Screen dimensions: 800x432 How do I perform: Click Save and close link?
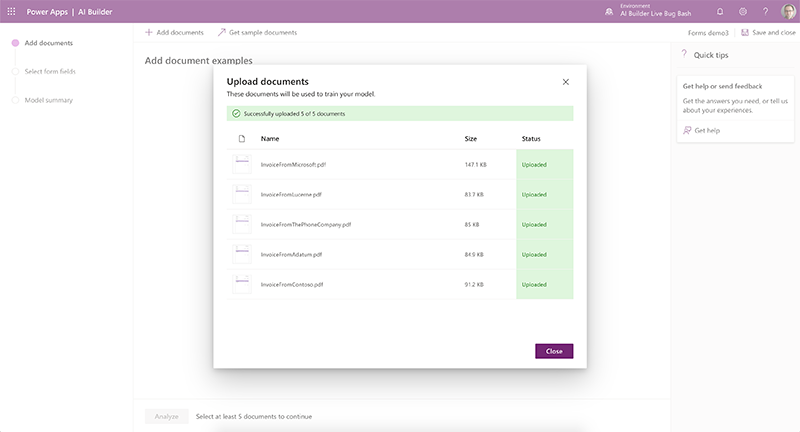pos(773,32)
